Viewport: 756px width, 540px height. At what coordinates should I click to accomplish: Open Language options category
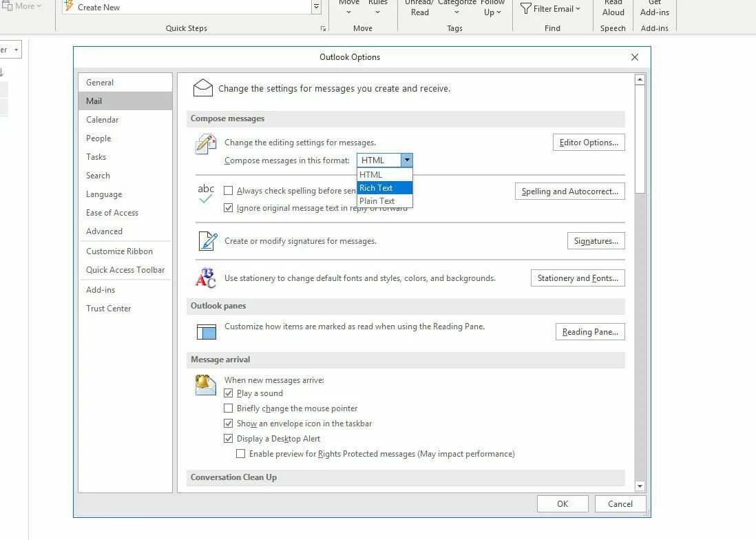[125, 194]
